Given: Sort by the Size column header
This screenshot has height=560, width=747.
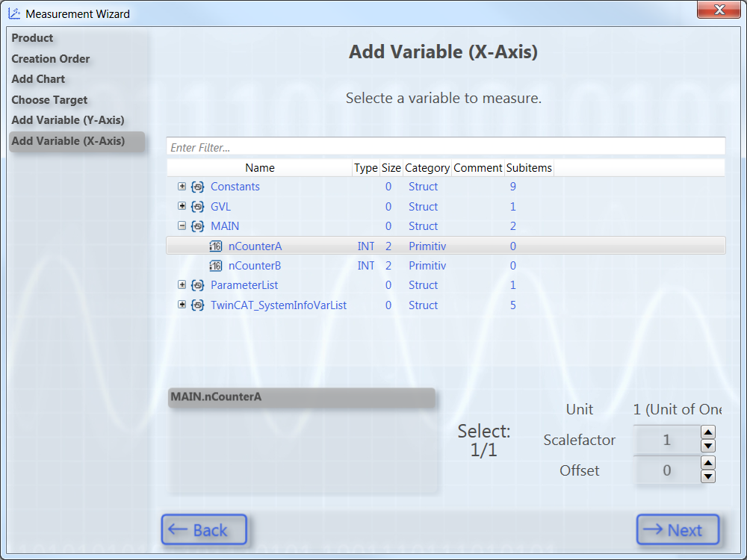Looking at the screenshot, I should point(391,167).
